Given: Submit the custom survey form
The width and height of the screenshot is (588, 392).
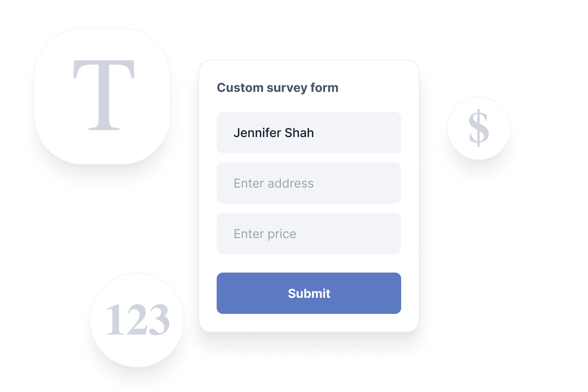Looking at the screenshot, I should click(x=309, y=293).
